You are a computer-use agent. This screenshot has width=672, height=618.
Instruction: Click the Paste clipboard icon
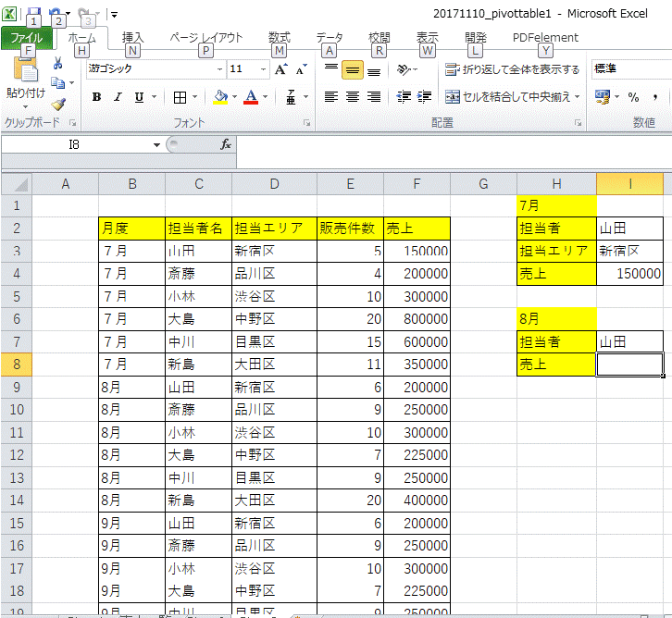(25, 71)
